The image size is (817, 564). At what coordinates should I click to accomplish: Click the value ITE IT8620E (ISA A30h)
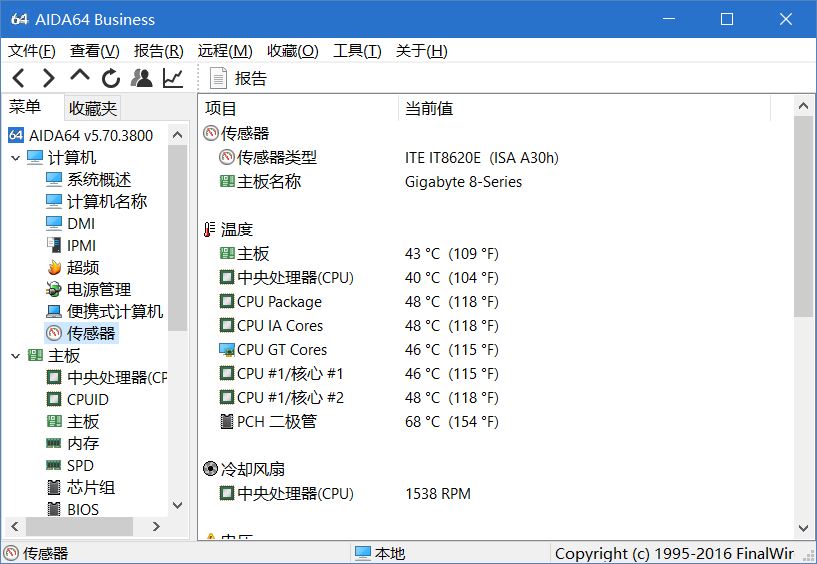(481, 157)
